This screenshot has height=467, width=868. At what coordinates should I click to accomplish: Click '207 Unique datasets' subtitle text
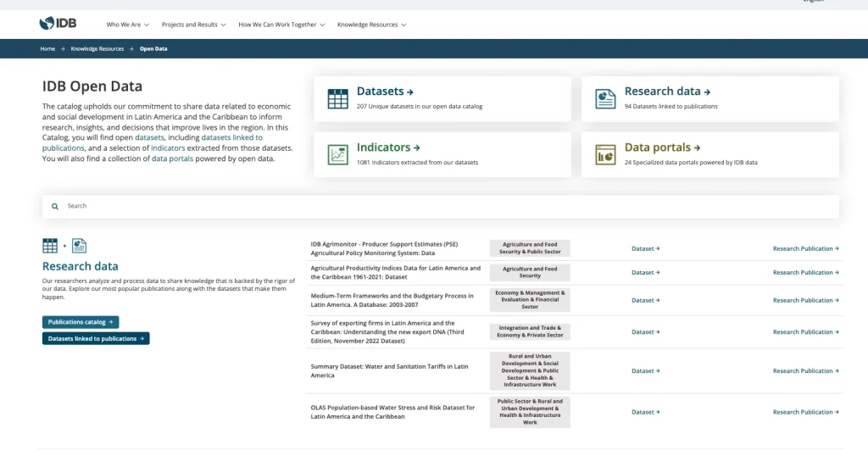pos(419,106)
